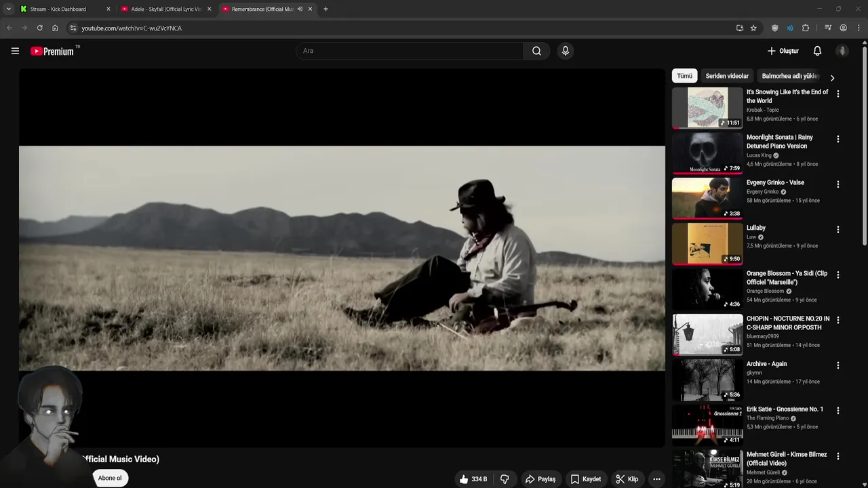Open YouTube notifications bell
Viewport: 868px width, 488px height.
[x=817, y=51]
